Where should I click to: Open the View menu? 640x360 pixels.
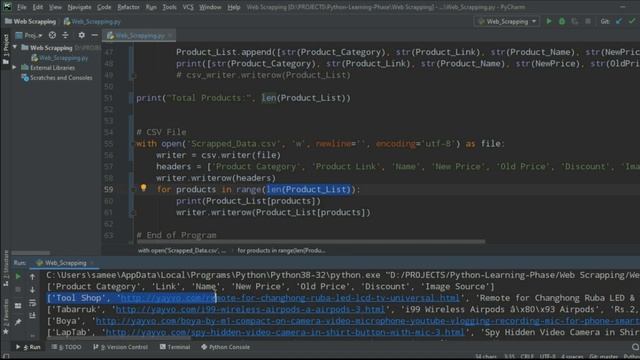pyautogui.click(x=55, y=7)
